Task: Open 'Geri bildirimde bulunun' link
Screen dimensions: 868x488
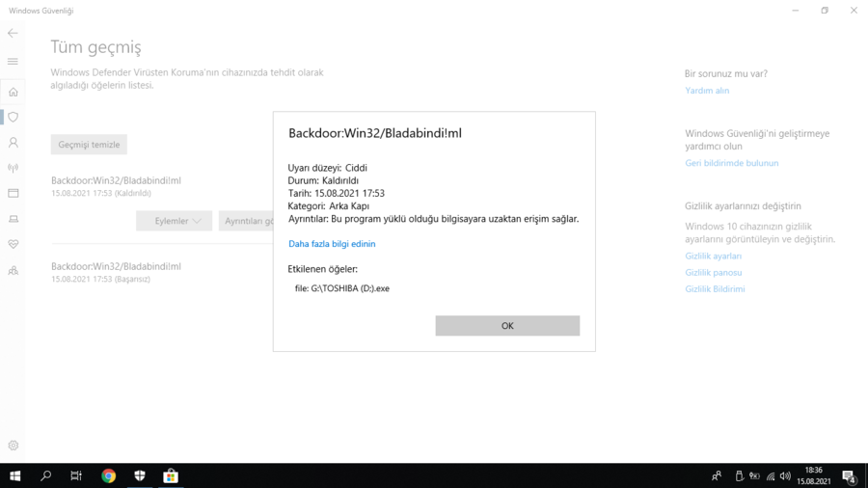Action: point(731,163)
